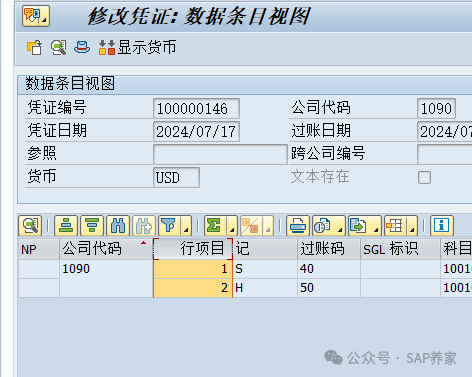The image size is (472, 377).
Task: Click the 过账码 column header
Action: (x=329, y=249)
